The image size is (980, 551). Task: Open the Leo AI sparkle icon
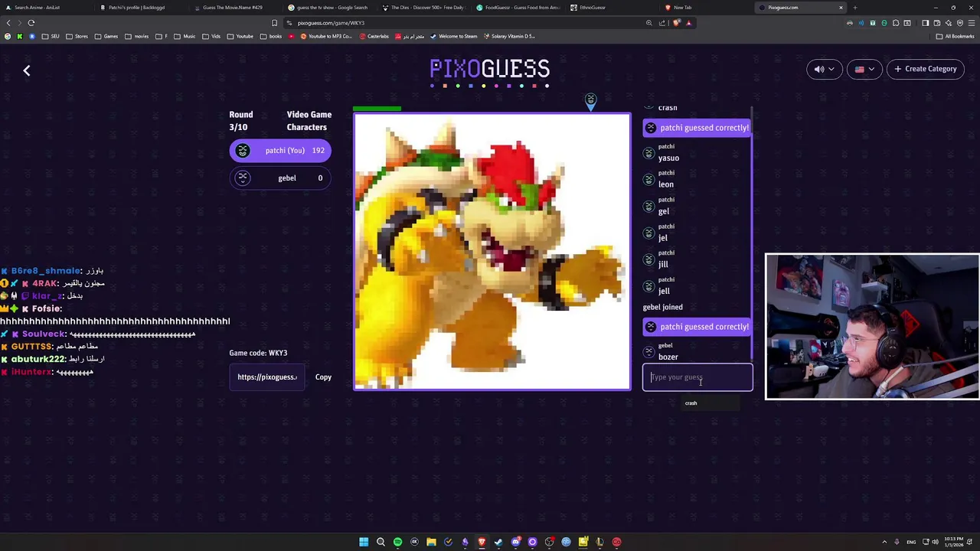click(948, 23)
